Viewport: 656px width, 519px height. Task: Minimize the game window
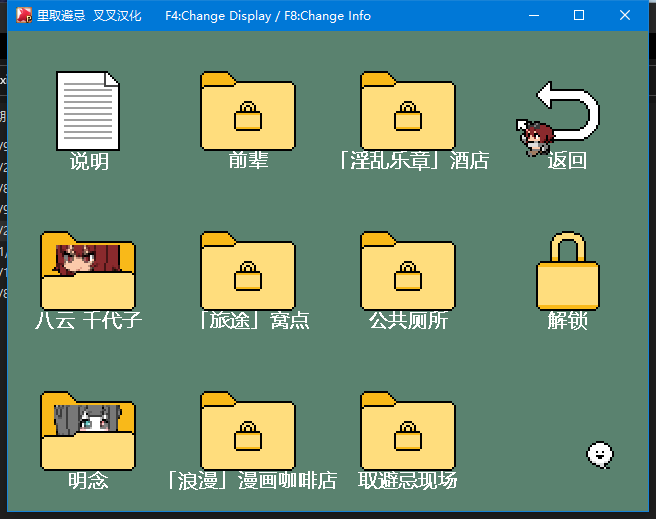click(x=532, y=16)
